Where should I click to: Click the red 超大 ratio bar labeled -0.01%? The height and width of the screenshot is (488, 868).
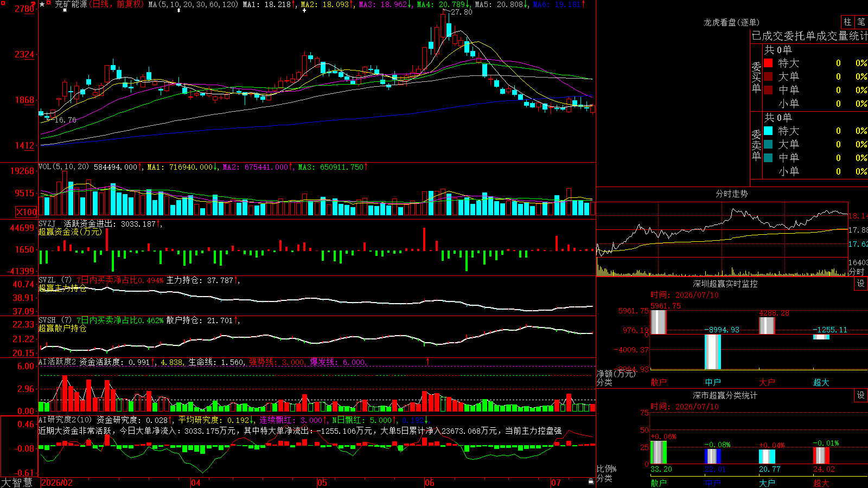pyautogui.click(x=821, y=455)
